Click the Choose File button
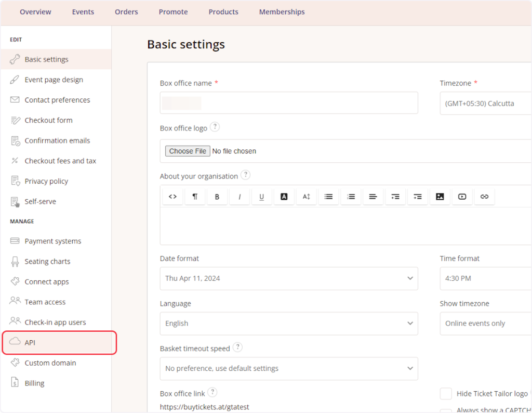This screenshot has width=532, height=413. 188,151
